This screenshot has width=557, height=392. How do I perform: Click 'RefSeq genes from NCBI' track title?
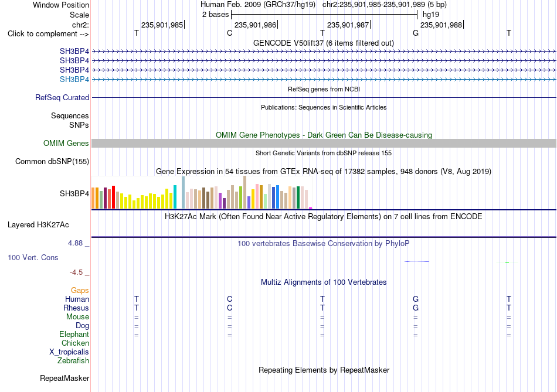(324, 89)
